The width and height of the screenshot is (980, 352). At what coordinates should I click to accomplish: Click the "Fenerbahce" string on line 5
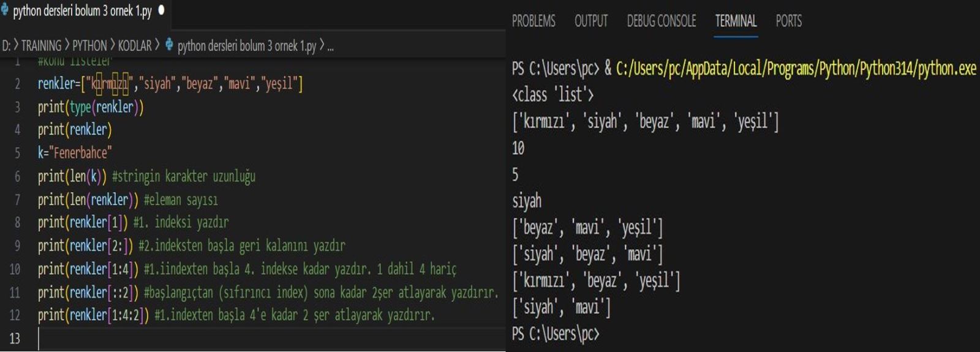(80, 153)
